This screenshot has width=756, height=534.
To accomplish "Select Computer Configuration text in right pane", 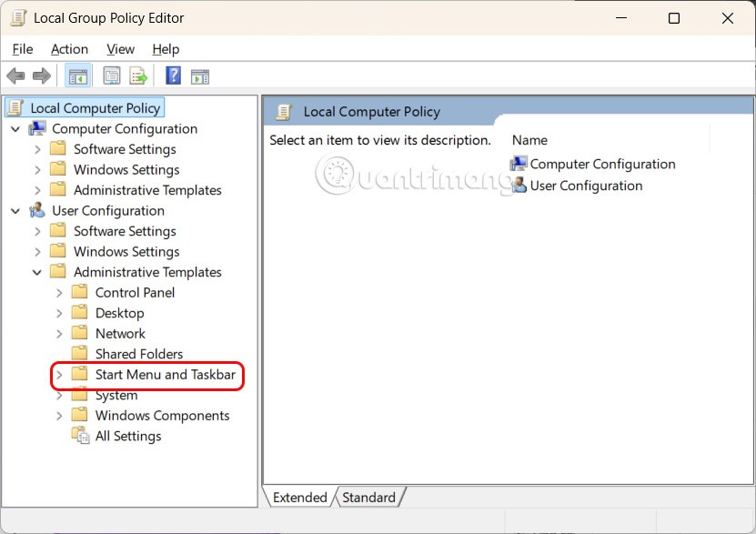I will (x=602, y=164).
